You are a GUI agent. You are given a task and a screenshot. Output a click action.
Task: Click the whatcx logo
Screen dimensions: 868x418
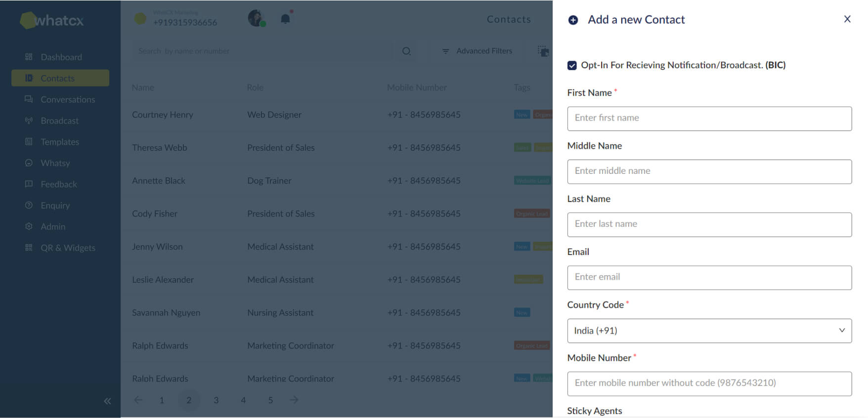point(52,20)
